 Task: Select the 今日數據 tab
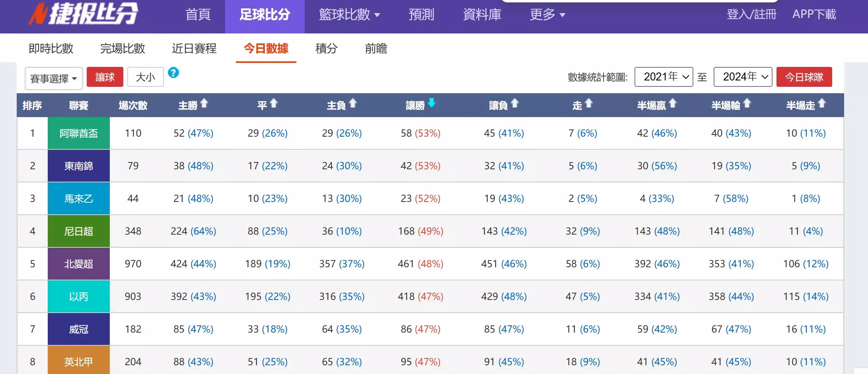266,48
